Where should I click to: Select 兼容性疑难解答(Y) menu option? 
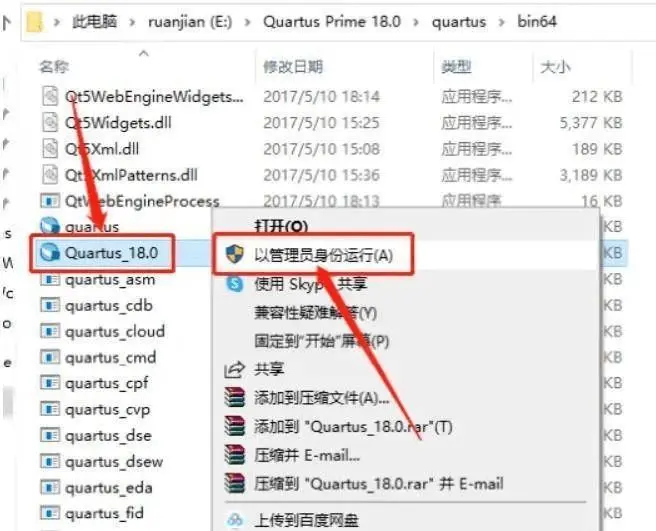tap(315, 313)
